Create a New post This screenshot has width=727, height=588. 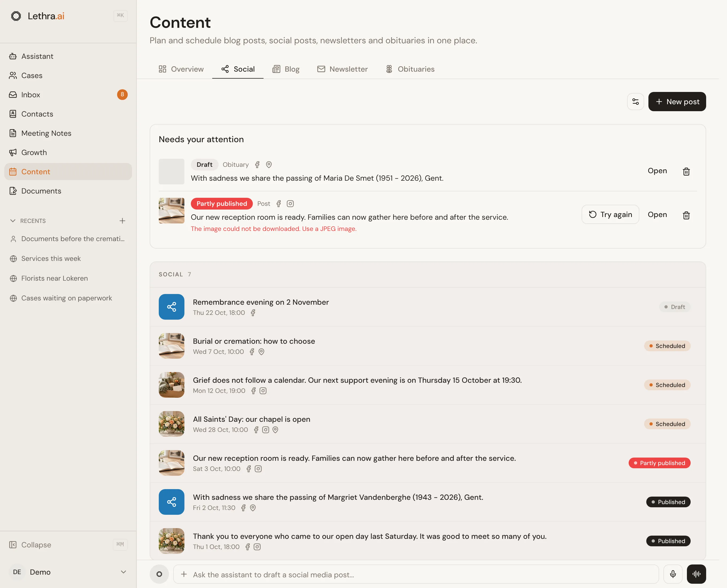pyautogui.click(x=677, y=102)
